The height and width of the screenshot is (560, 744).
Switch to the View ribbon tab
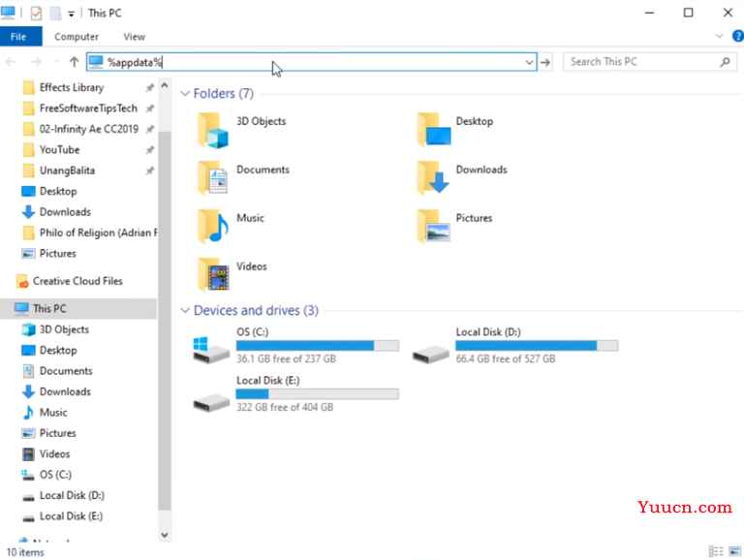coord(134,37)
